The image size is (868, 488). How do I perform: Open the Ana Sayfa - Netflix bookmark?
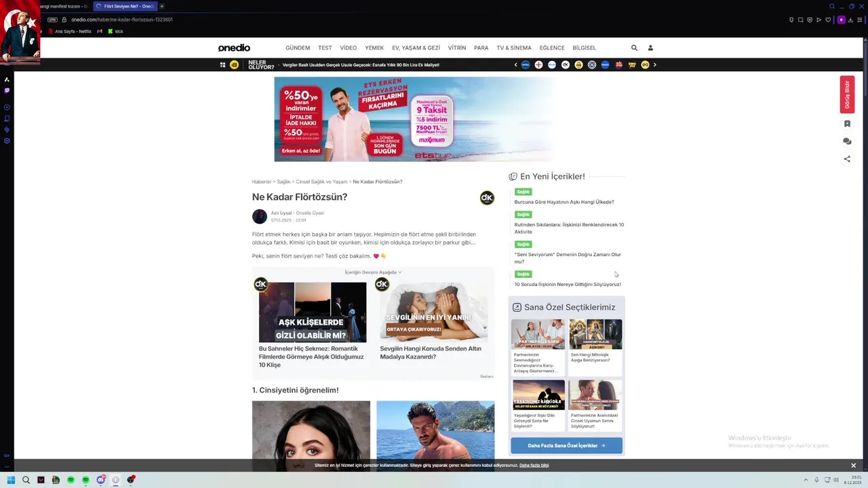pos(69,31)
